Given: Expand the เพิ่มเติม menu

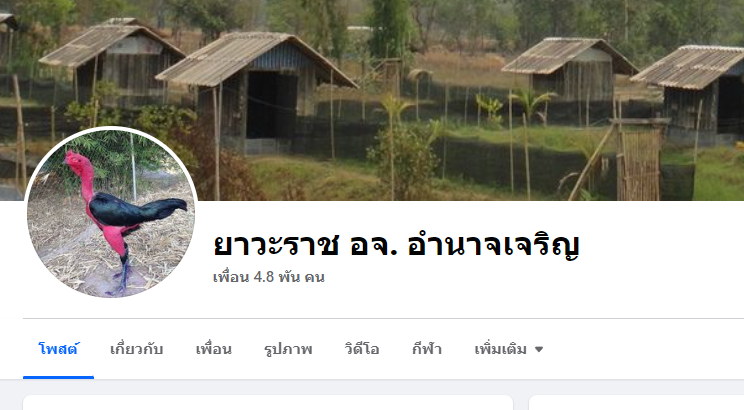Looking at the screenshot, I should 508,349.
